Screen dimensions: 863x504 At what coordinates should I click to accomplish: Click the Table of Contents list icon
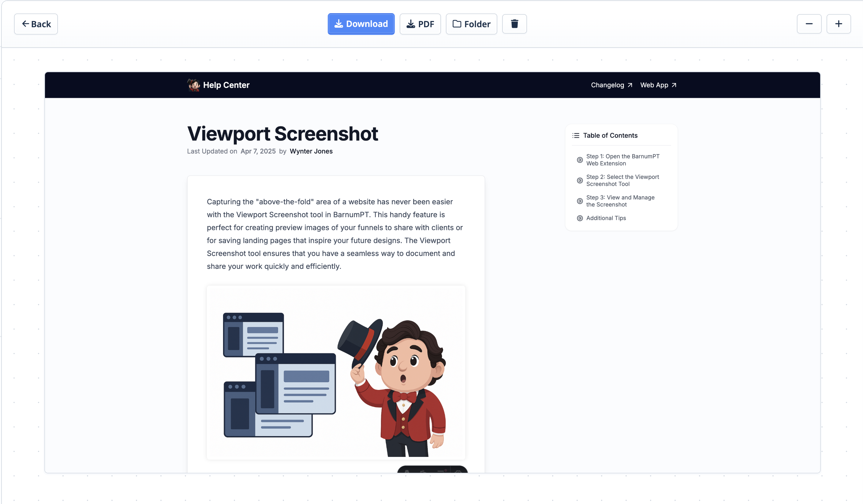click(576, 135)
